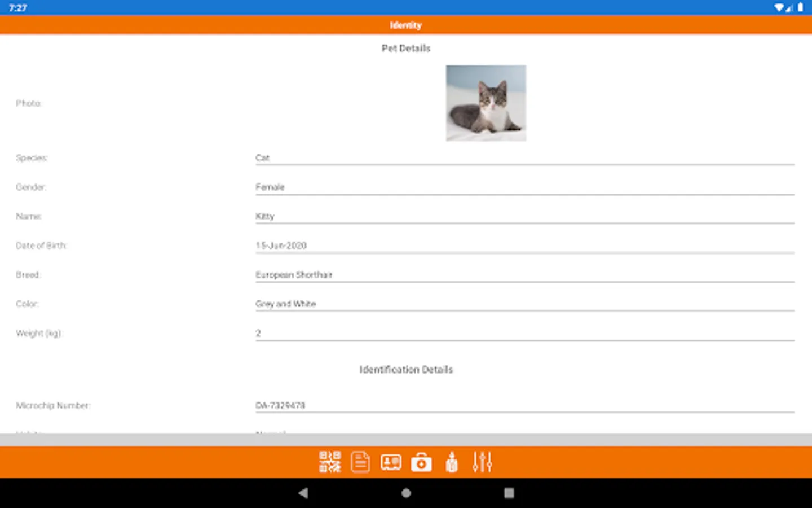The image size is (812, 508).
Task: Tap the Android back button
Action: click(303, 493)
